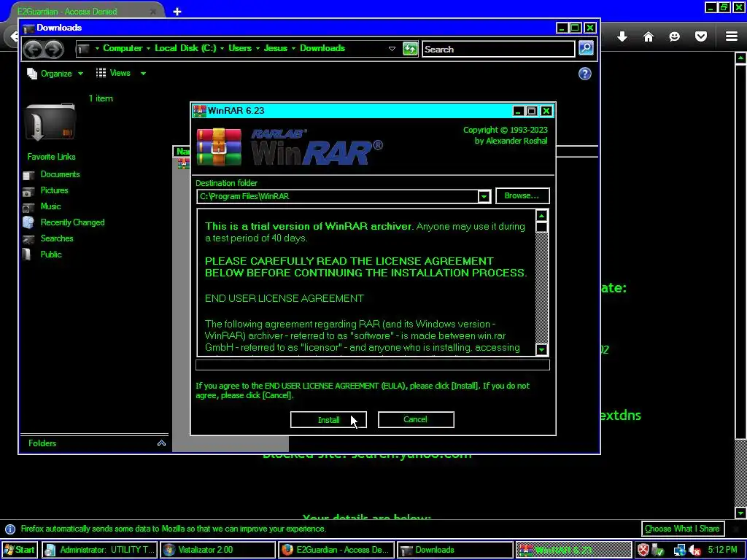Click the Explorer Back navigation button
The height and width of the screenshot is (560, 747).
pos(33,49)
